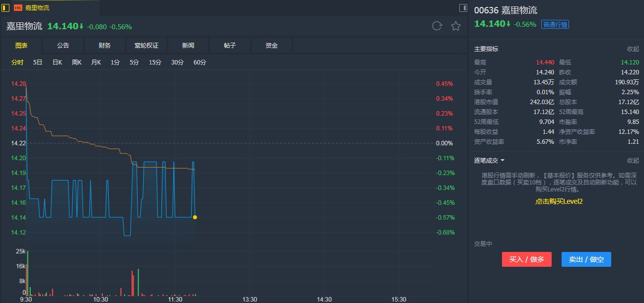Click the 每股收益 value 1.44
This screenshot has height=303, width=644.
548,132
